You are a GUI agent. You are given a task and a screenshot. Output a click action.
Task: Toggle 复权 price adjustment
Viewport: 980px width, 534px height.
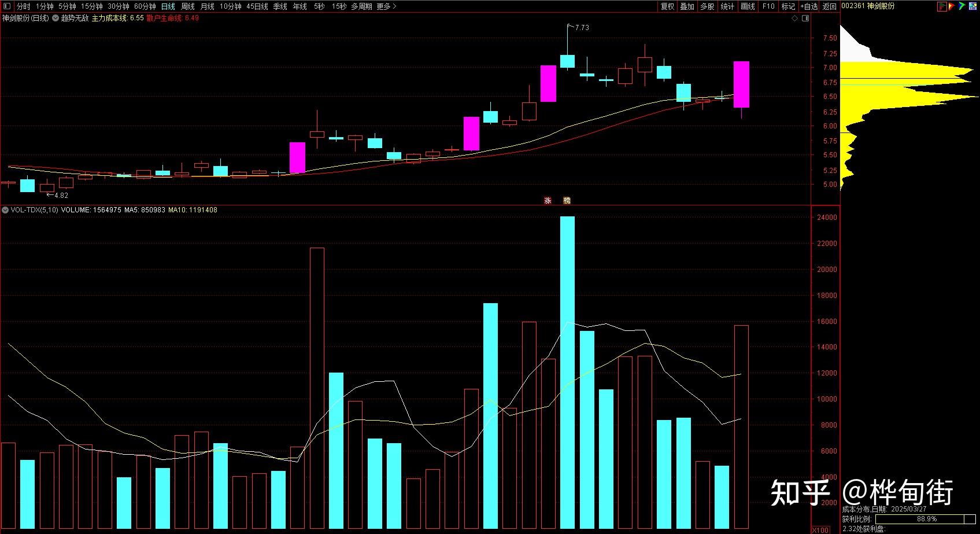coord(667,6)
